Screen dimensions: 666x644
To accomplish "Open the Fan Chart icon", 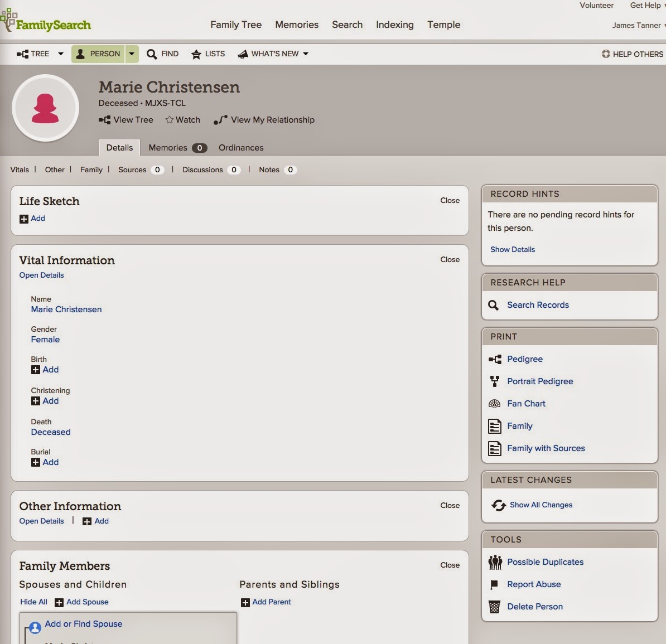I will point(494,404).
